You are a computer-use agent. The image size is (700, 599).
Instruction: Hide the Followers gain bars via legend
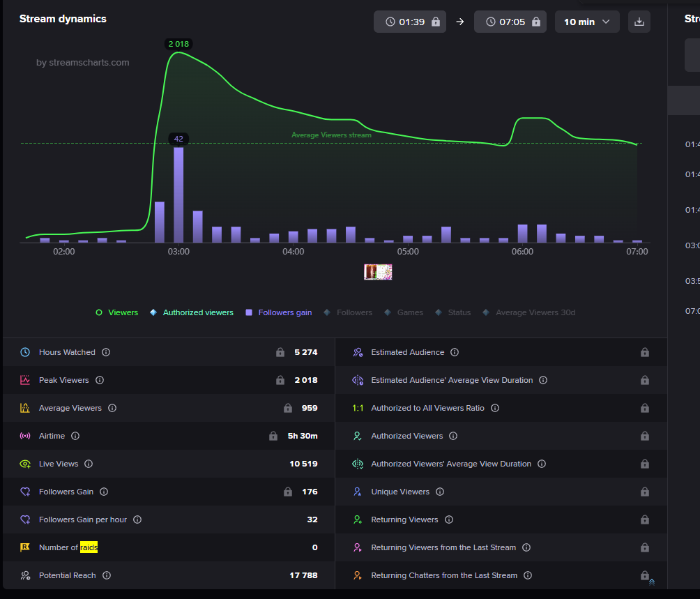[278, 312]
